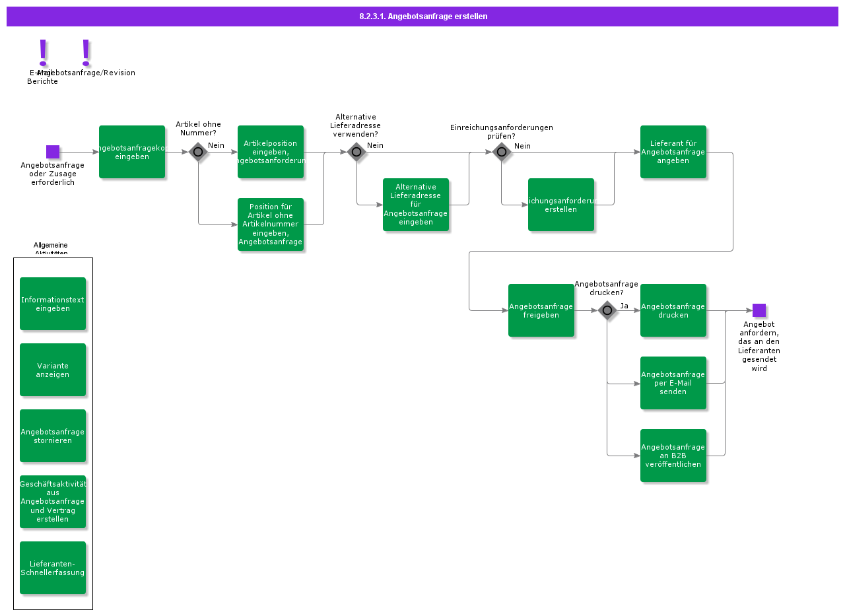This screenshot has width=845, height=616.
Task: Click the 'Einreichungsanforderungen prüfen?' gateway diamond
Action: [502, 152]
